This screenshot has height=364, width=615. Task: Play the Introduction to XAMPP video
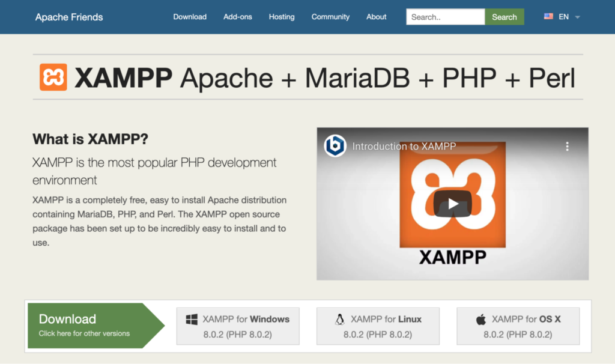(453, 204)
